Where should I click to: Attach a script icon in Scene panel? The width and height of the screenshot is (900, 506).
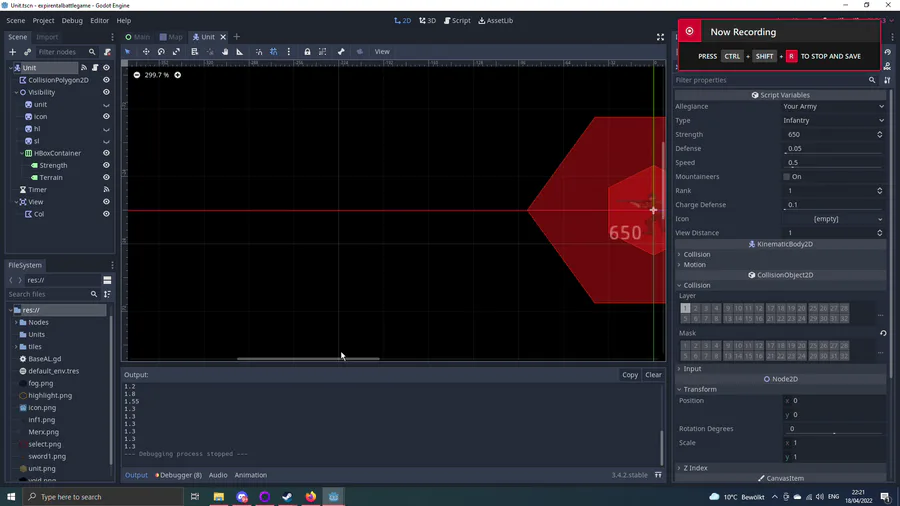click(x=107, y=52)
